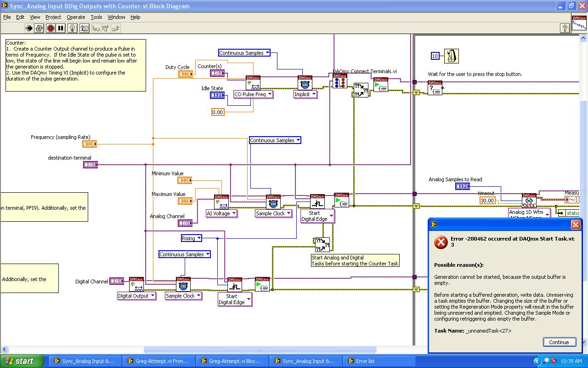Click the Run Continuously toolbar button

point(39,28)
